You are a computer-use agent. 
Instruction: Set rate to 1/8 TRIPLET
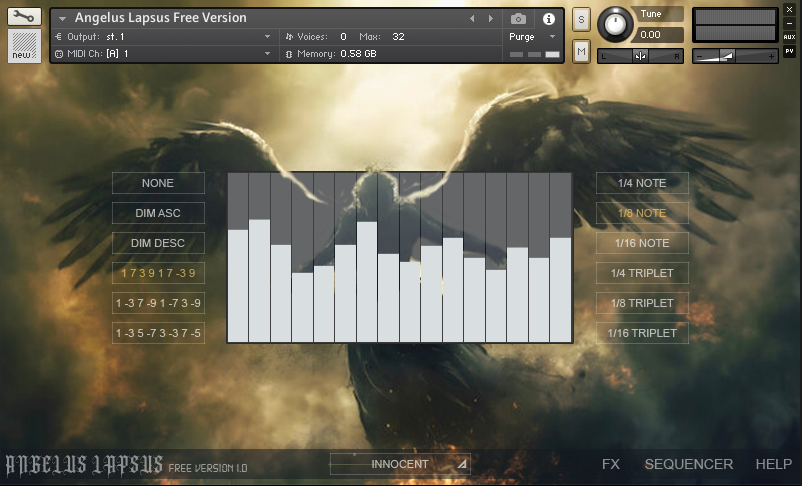pos(642,303)
